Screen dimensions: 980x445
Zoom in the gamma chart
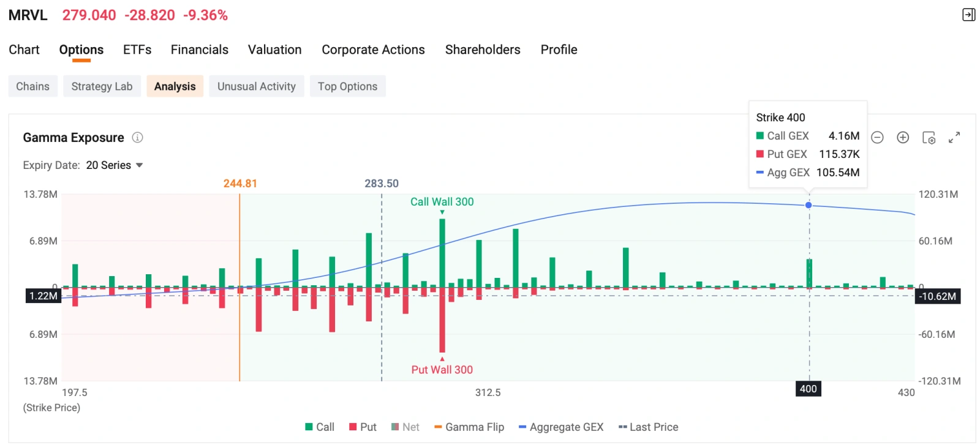click(903, 138)
